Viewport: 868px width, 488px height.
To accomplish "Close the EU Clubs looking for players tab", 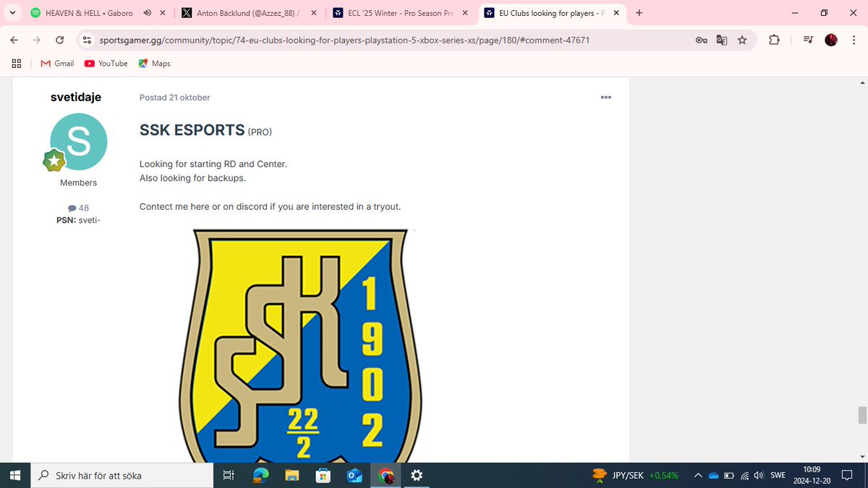I will (615, 13).
